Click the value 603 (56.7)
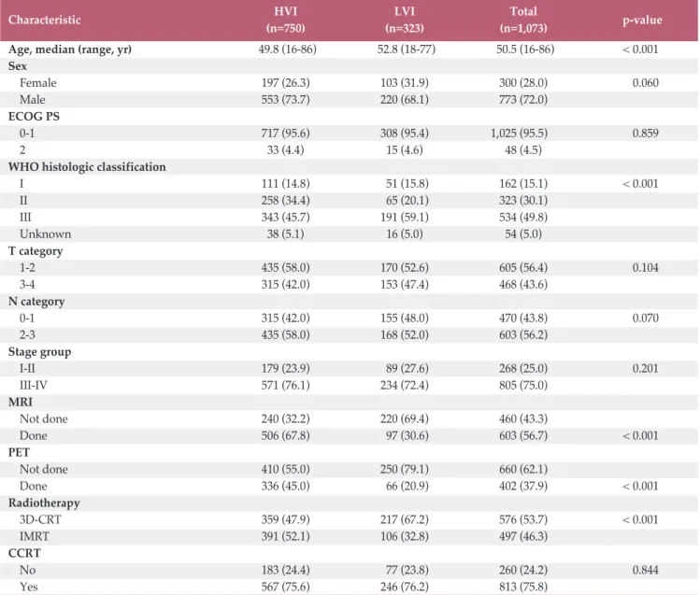 (x=523, y=436)
